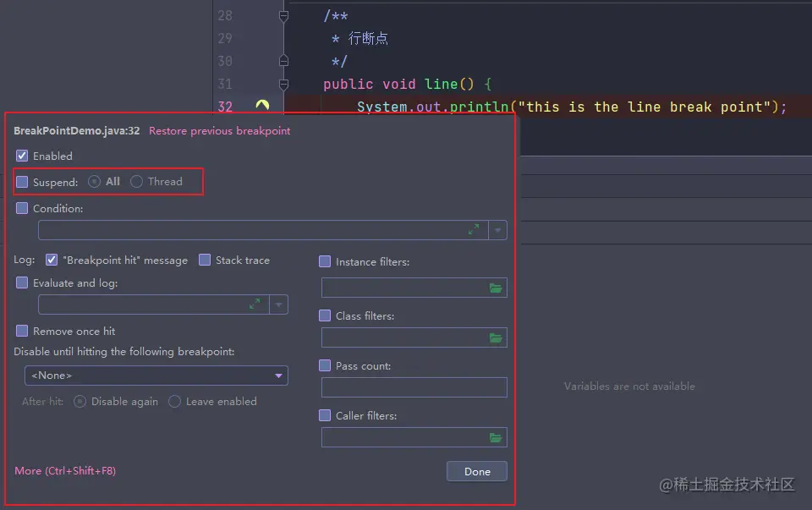Select the Thread suspend radio button
Image resolution: width=812 pixels, height=510 pixels.
point(136,182)
